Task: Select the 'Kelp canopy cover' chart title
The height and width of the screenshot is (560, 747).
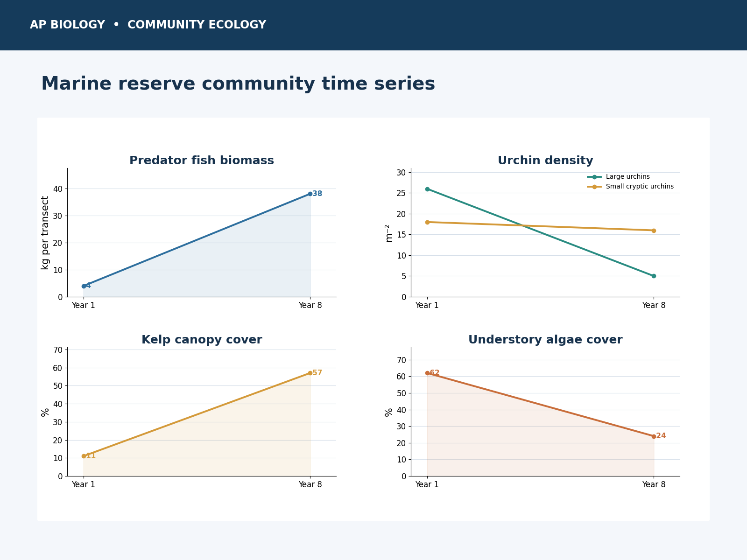Action: click(202, 340)
